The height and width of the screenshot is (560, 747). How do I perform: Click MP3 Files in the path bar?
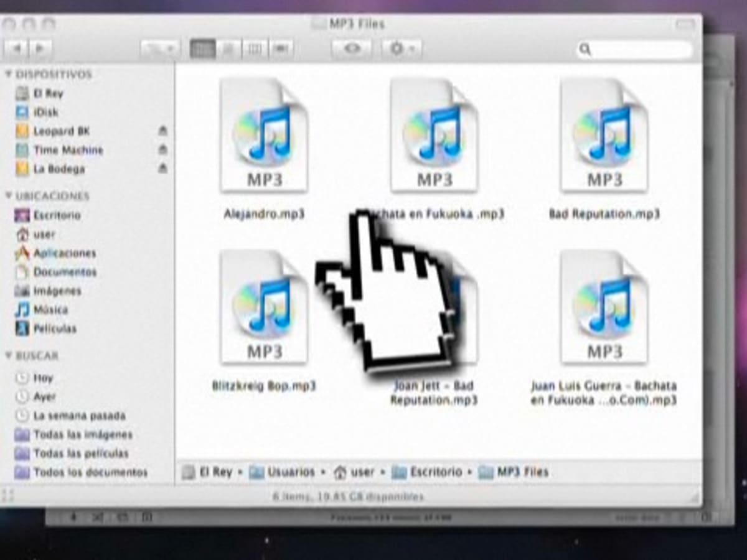click(x=514, y=472)
